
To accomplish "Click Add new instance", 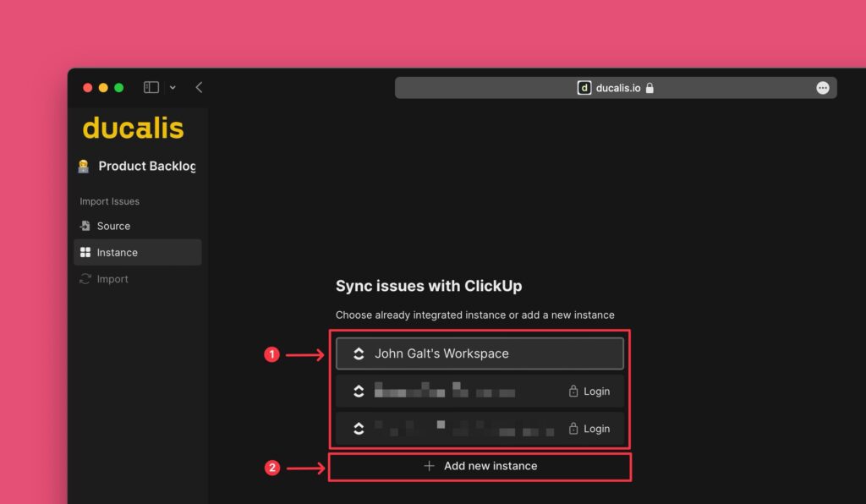I will tap(480, 466).
